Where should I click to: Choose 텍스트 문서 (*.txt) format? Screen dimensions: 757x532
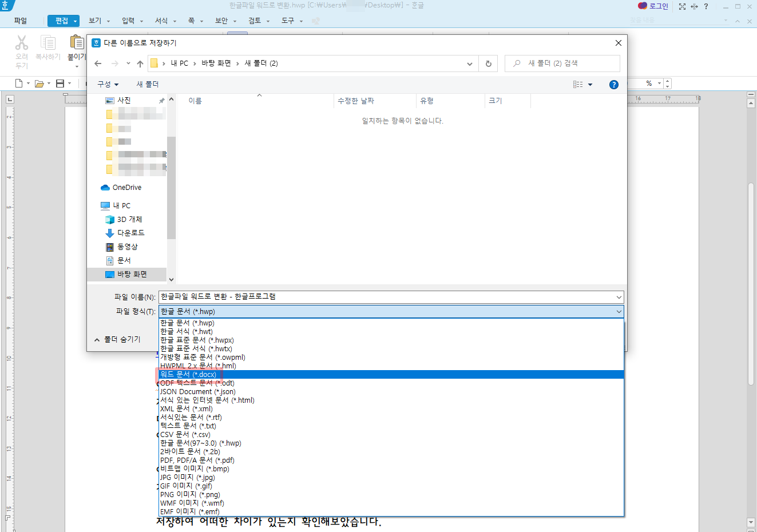(x=391, y=426)
